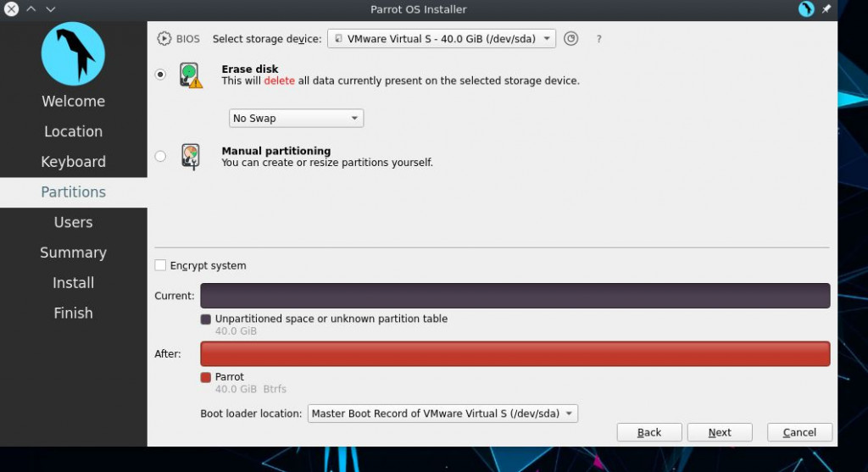This screenshot has width=868, height=472.
Task: Click the Cancel button
Action: [x=799, y=432]
